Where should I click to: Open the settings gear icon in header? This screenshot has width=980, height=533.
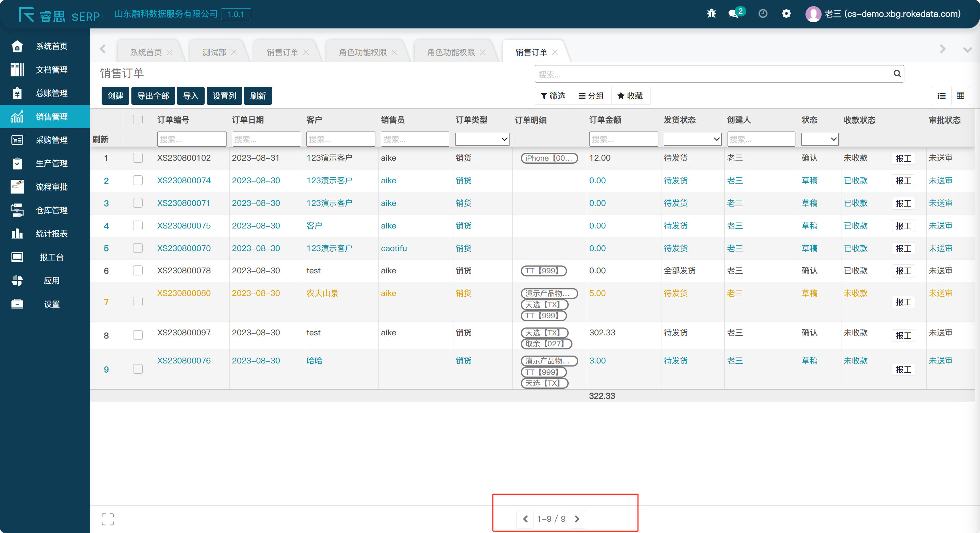786,14
